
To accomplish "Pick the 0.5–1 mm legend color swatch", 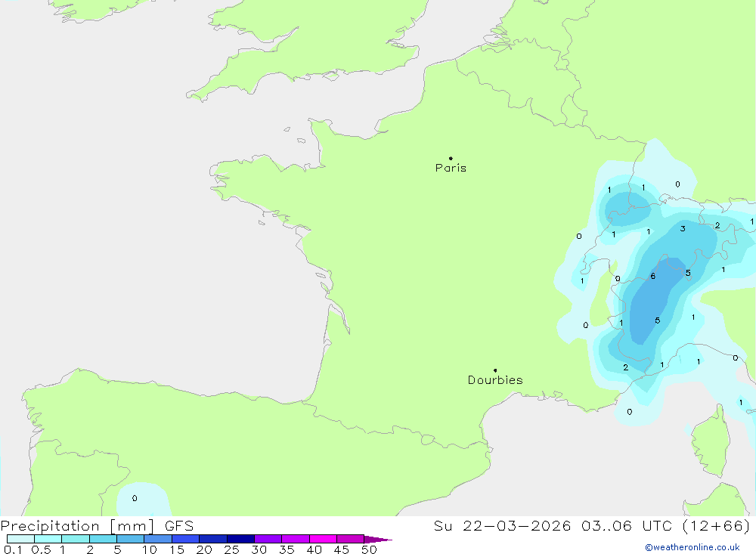I will pos(48,539).
